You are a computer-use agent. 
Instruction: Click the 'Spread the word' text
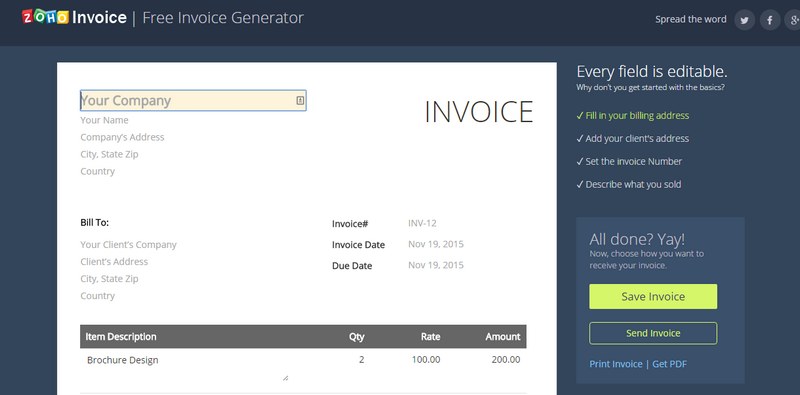pyautogui.click(x=691, y=19)
